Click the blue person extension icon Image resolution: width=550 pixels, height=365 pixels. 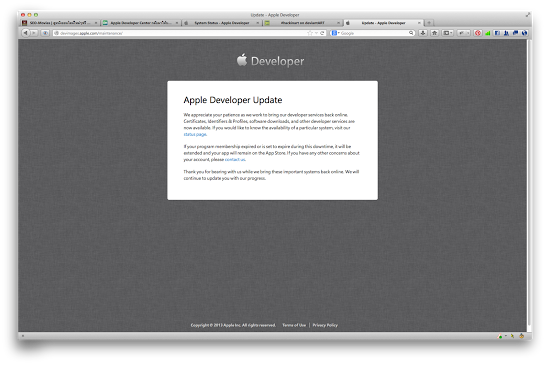tap(506, 33)
